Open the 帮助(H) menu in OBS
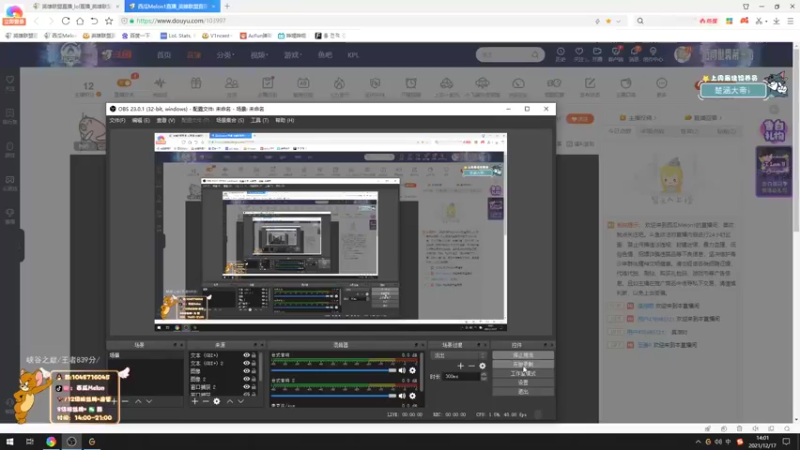The height and width of the screenshot is (450, 800). (x=285, y=120)
